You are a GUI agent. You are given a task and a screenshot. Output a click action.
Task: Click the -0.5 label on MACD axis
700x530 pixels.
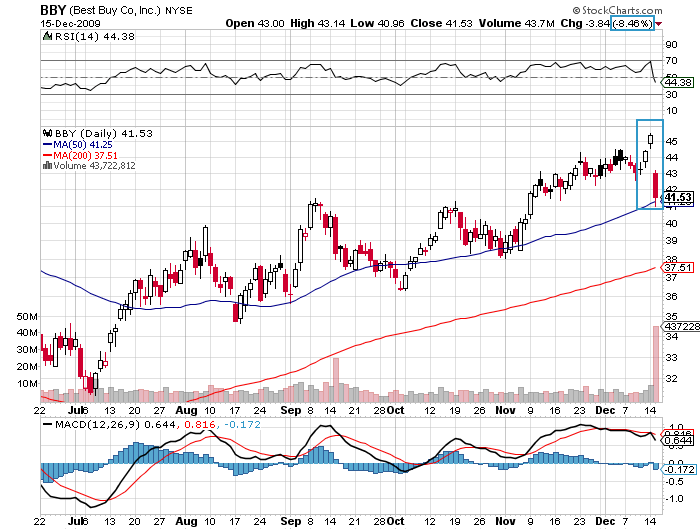(673, 481)
